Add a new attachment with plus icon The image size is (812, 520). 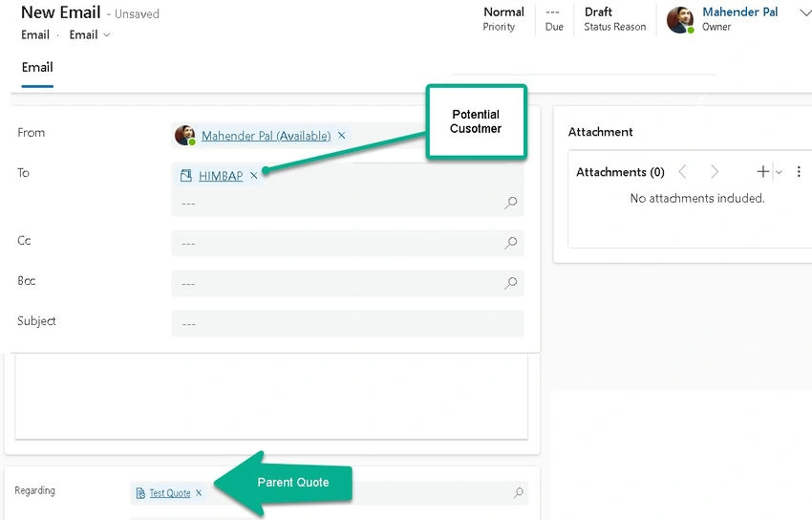[762, 171]
